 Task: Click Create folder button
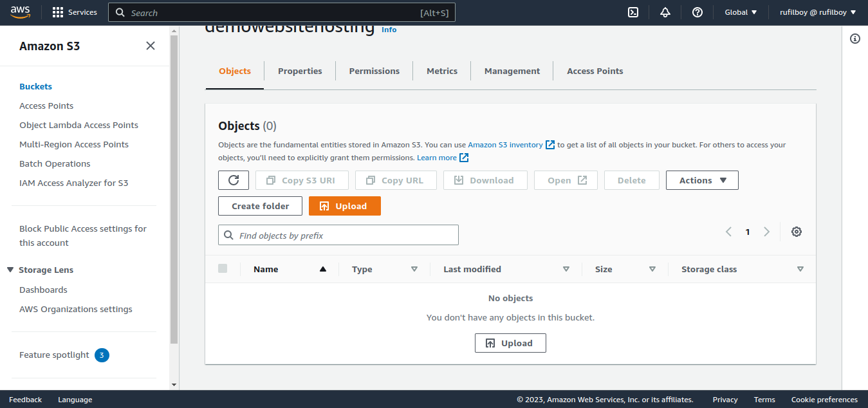pos(261,206)
